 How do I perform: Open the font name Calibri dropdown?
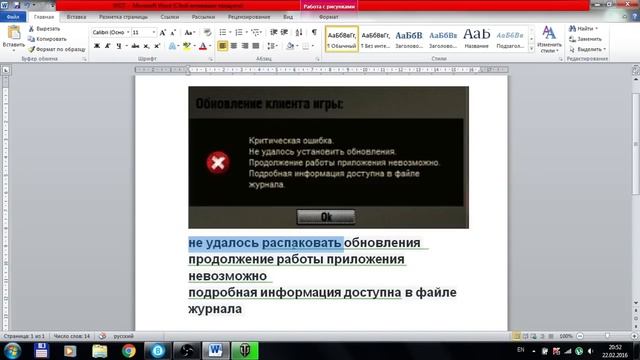pyautogui.click(x=128, y=33)
